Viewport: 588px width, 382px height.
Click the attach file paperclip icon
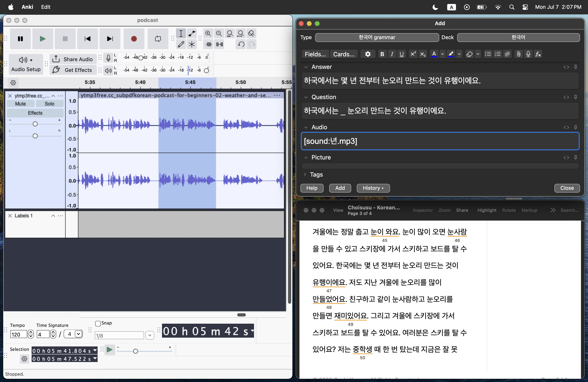pyautogui.click(x=519, y=54)
